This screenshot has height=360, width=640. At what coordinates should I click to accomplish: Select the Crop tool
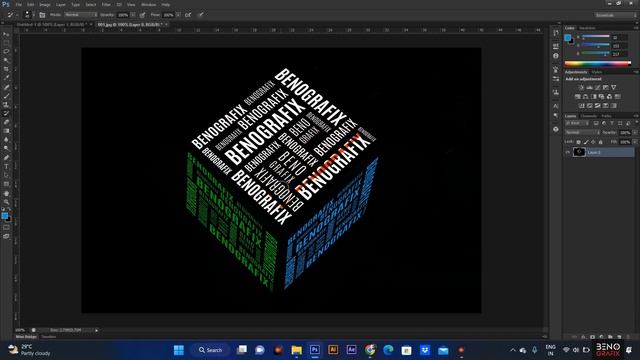pyautogui.click(x=6, y=69)
